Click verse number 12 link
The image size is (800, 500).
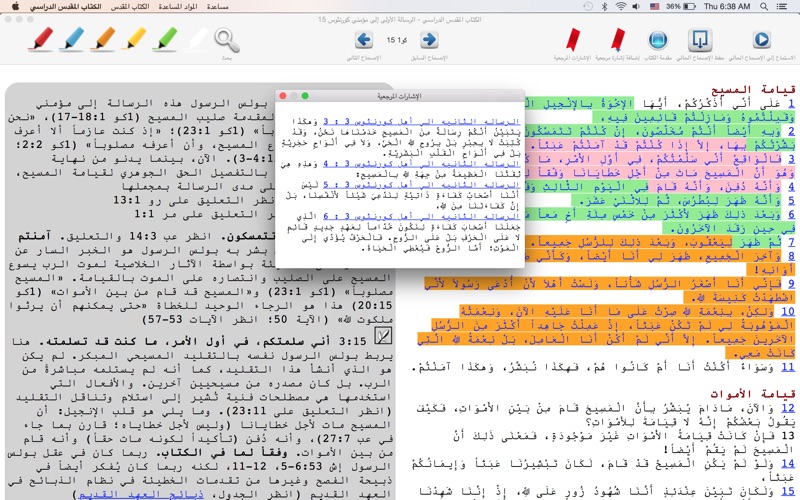coord(788,408)
